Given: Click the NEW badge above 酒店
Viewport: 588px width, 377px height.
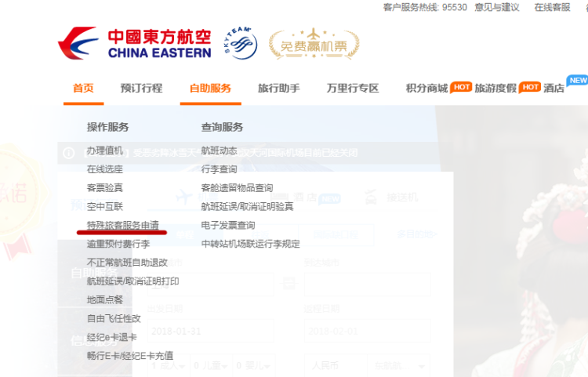Looking at the screenshot, I should (x=578, y=80).
